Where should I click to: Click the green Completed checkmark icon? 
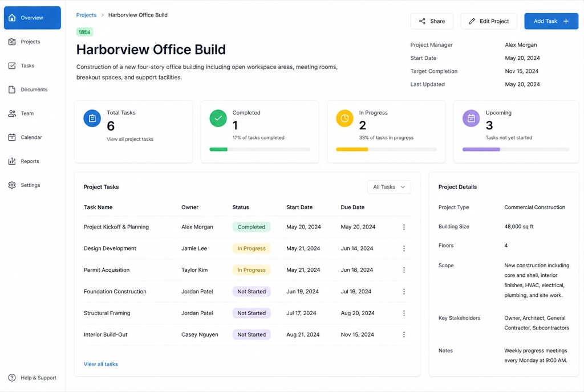(218, 119)
